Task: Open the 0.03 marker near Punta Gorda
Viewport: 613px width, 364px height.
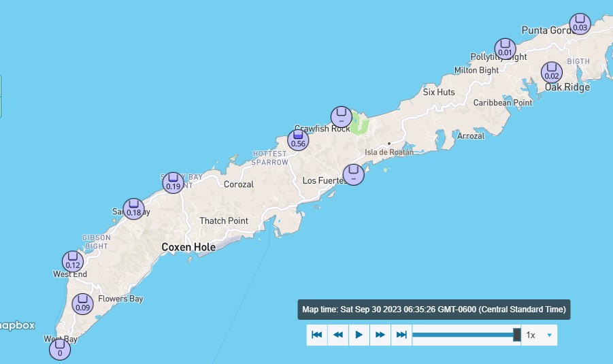Action: (580, 24)
